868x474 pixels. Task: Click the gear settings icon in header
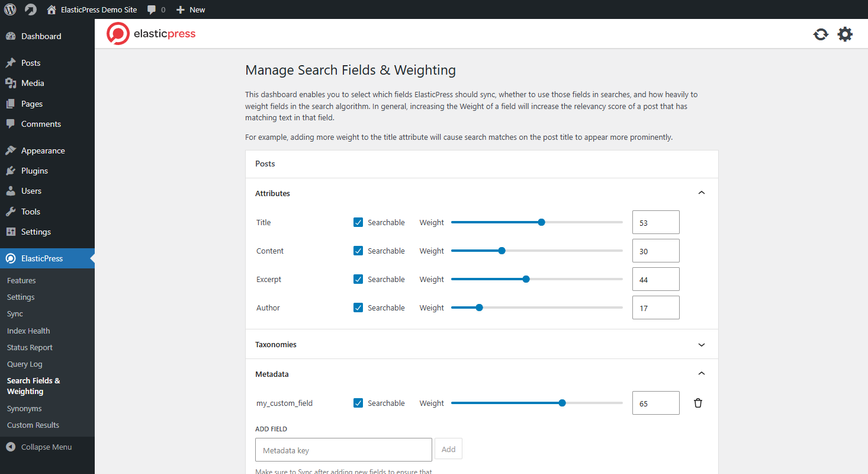tap(845, 34)
